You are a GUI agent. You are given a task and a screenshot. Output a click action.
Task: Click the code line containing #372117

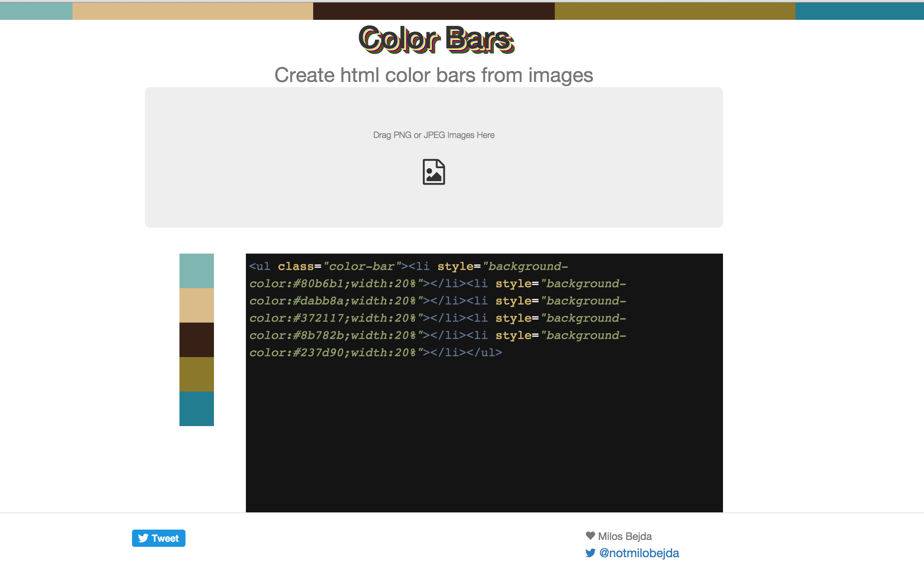tap(438, 318)
